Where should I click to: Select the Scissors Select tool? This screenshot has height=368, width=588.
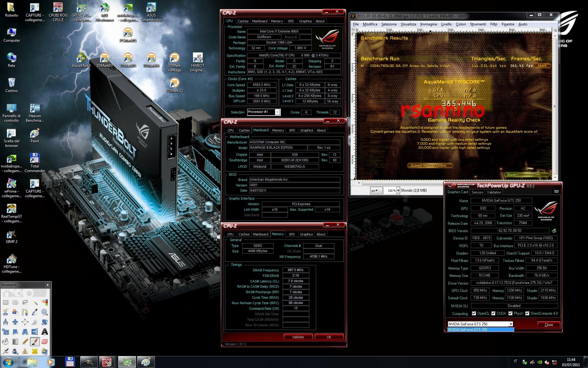coord(6,312)
